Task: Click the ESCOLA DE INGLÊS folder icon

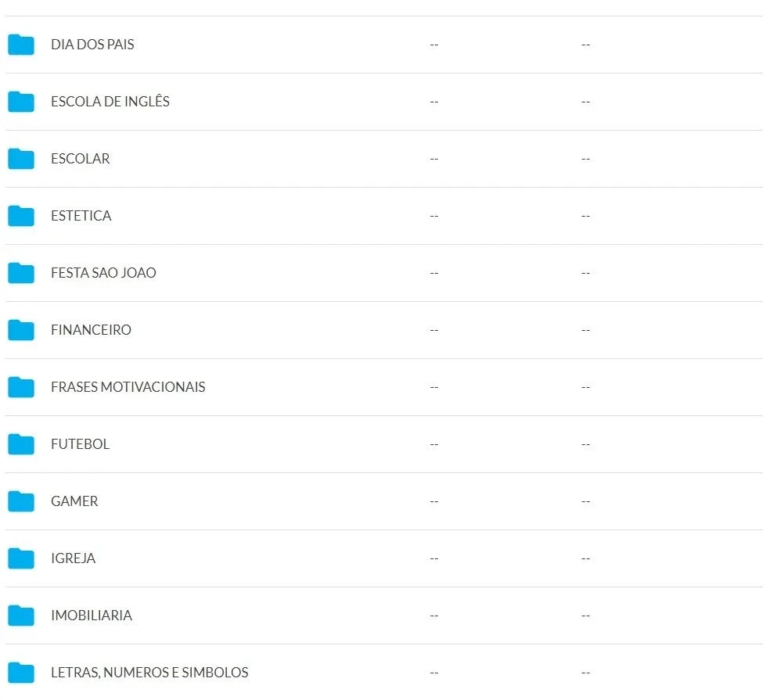Action: (x=21, y=102)
